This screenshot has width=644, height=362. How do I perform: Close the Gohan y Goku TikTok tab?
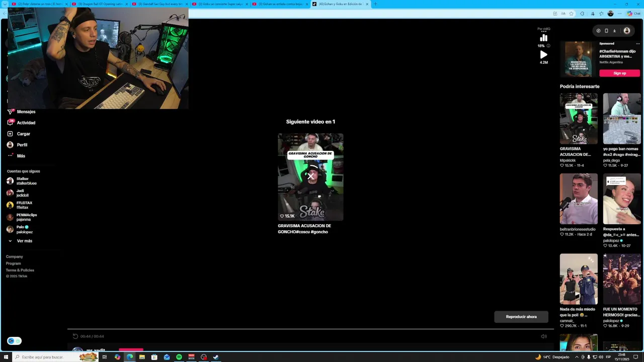[x=367, y=4]
